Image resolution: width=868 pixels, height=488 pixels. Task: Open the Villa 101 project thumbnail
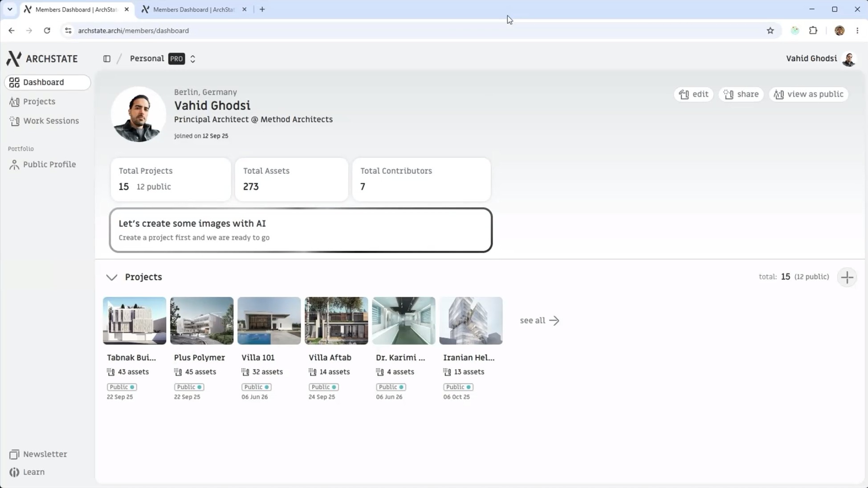click(x=269, y=321)
